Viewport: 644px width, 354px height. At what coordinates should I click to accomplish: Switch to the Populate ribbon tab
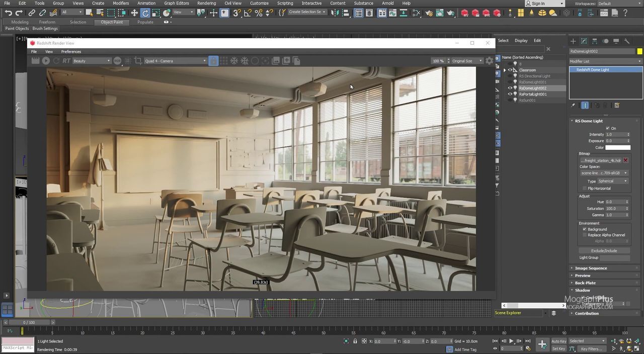pyautogui.click(x=145, y=22)
